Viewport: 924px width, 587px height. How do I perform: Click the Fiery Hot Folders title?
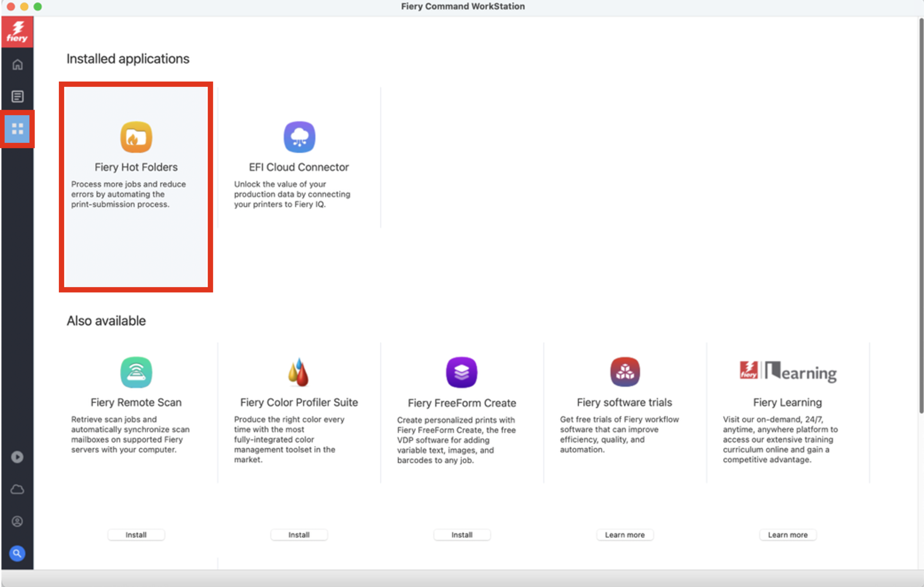[x=136, y=167]
